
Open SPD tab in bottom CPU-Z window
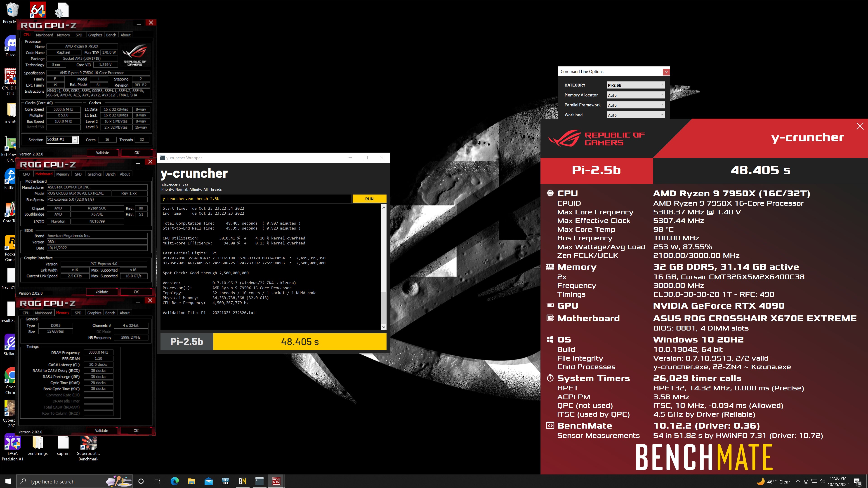point(78,313)
